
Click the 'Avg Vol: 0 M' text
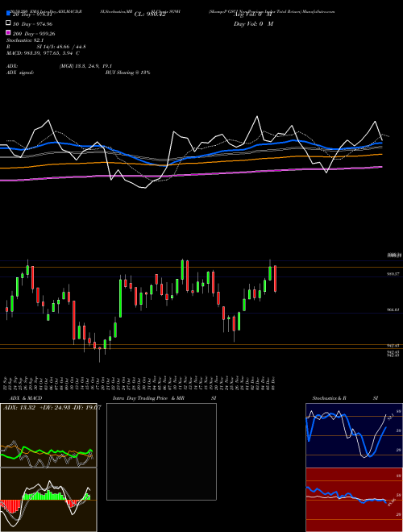click(x=252, y=15)
